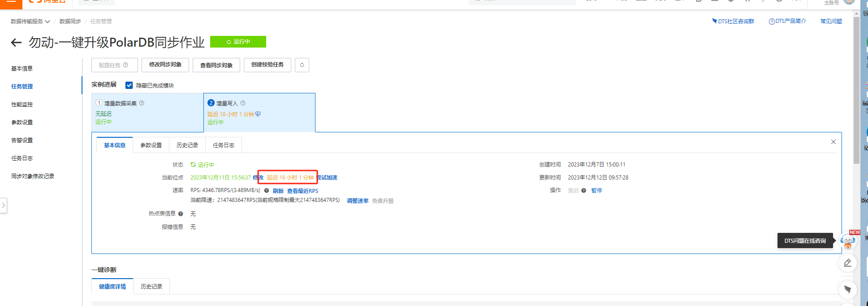This screenshot has width=868, height=306.
Task: Click the help icon beside 热点表信息
Action: tap(181, 214)
